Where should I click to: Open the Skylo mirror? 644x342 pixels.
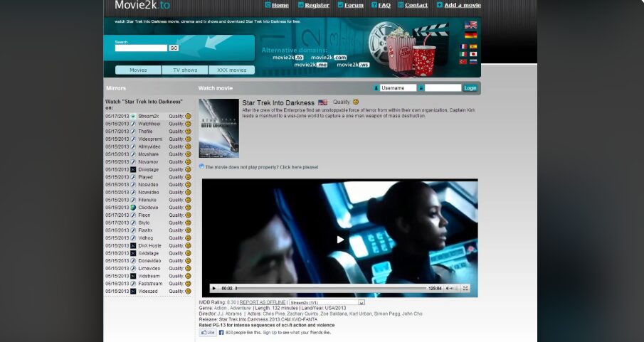[x=144, y=223]
